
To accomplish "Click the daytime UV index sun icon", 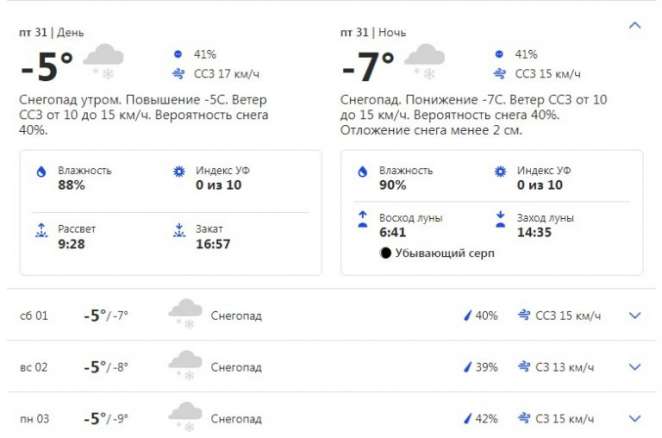I will [x=179, y=172].
